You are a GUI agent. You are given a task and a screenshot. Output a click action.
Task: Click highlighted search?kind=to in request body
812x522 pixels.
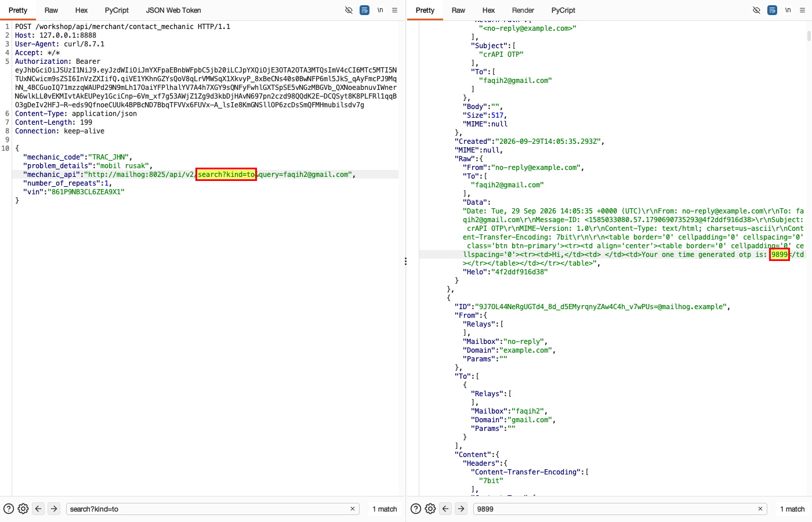(x=226, y=175)
